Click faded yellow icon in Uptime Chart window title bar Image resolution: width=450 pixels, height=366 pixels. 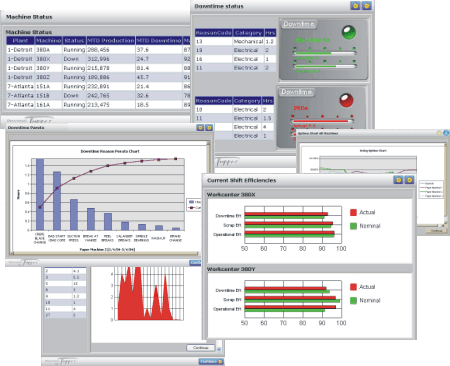click(439, 133)
